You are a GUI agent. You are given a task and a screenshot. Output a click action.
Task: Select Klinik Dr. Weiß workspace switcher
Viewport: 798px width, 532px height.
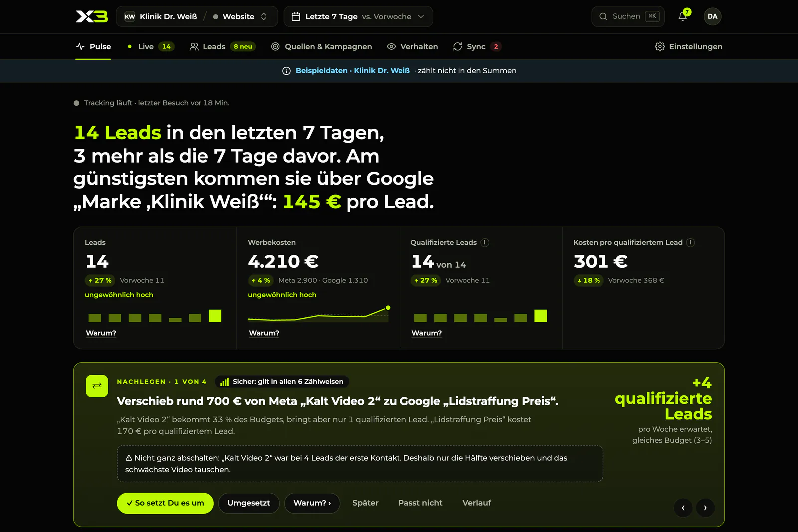click(x=161, y=16)
